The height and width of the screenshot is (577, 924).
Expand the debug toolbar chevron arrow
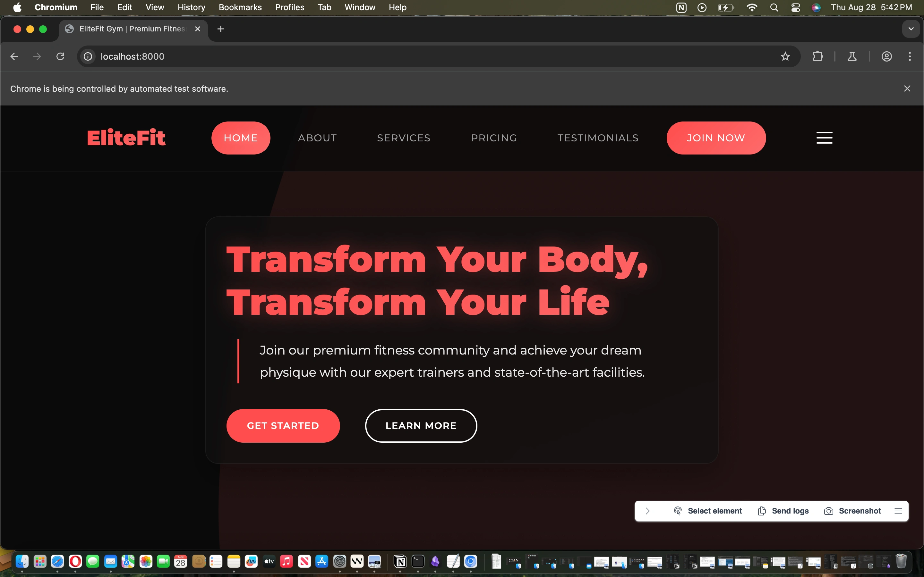tap(647, 511)
